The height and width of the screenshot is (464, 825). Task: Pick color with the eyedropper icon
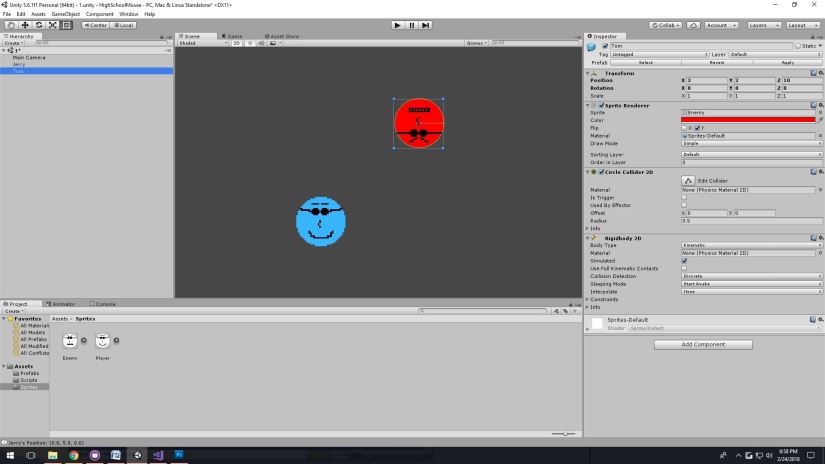coord(820,120)
